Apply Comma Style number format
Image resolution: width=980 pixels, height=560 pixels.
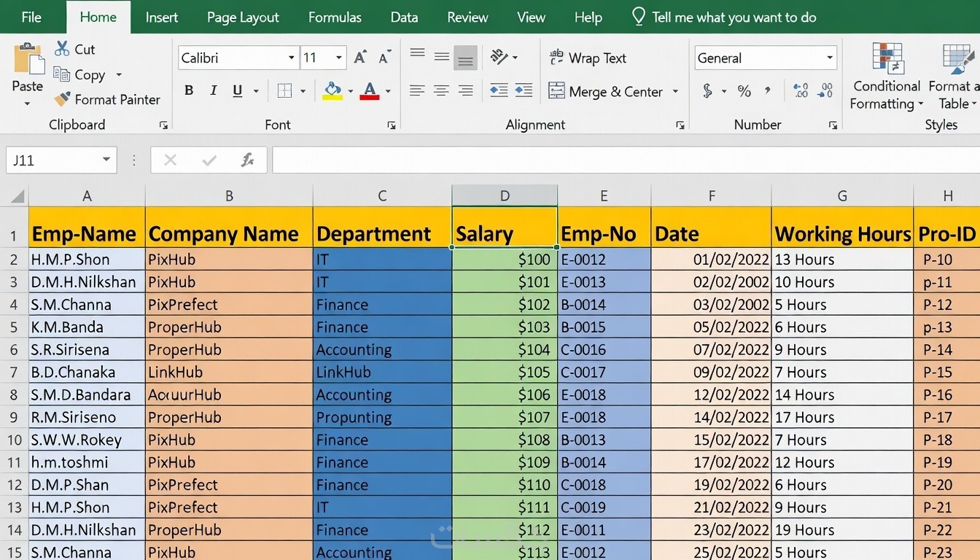tap(768, 90)
